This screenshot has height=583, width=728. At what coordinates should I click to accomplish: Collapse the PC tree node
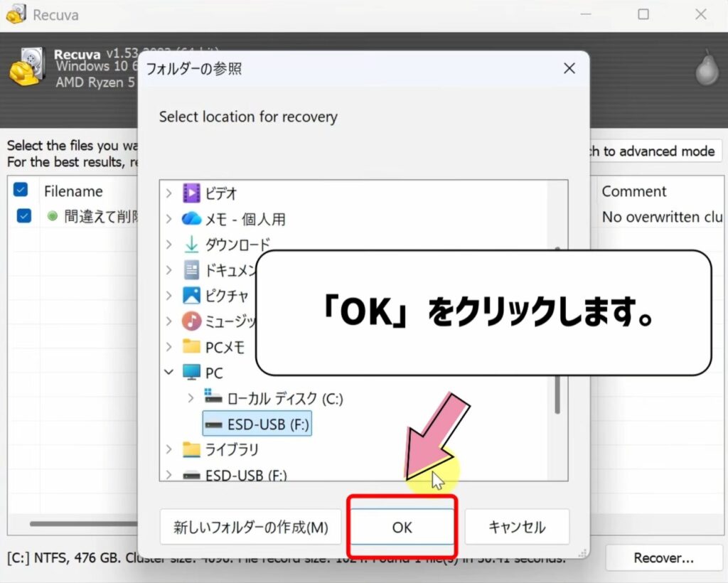pos(169,373)
